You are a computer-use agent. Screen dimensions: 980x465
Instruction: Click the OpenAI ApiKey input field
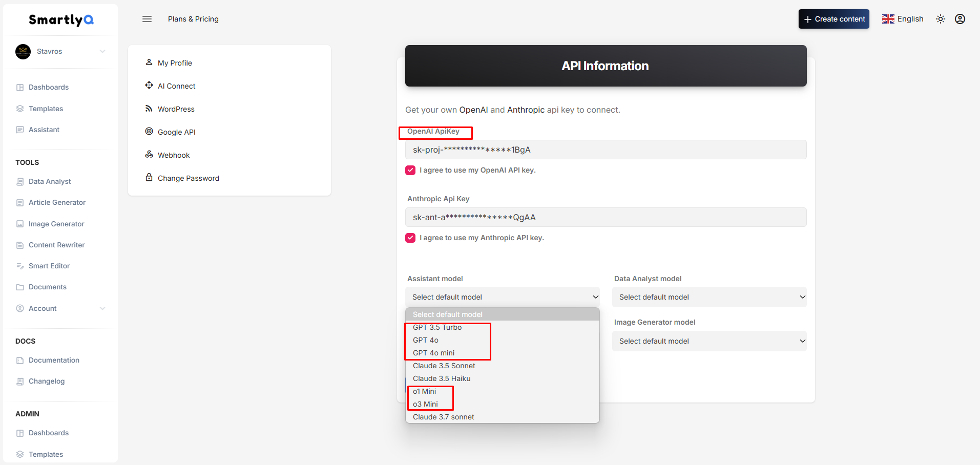(606, 150)
